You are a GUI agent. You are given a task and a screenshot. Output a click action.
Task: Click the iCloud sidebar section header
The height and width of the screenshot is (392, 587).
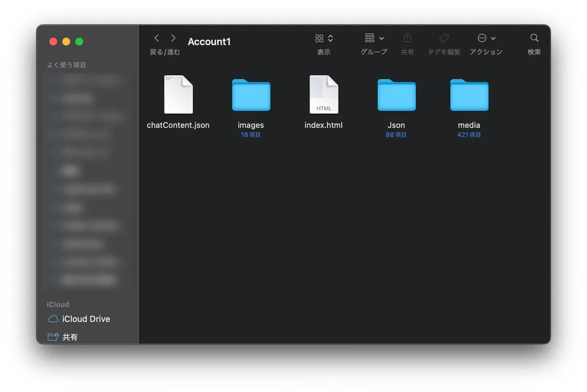pyautogui.click(x=58, y=304)
